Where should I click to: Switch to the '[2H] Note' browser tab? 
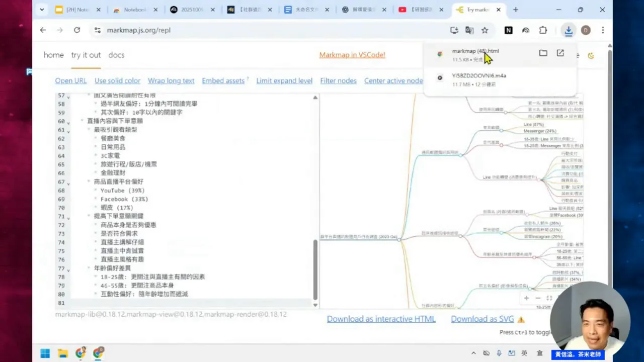click(78, 10)
